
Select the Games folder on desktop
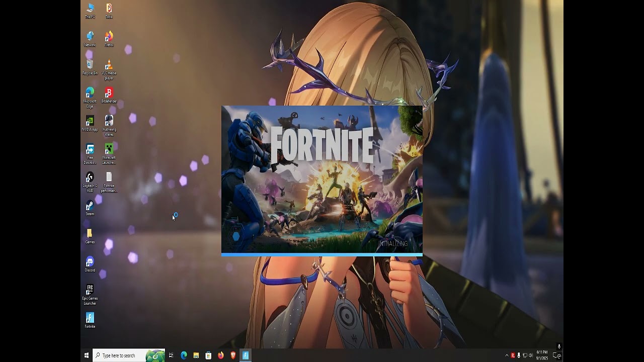pyautogui.click(x=90, y=236)
